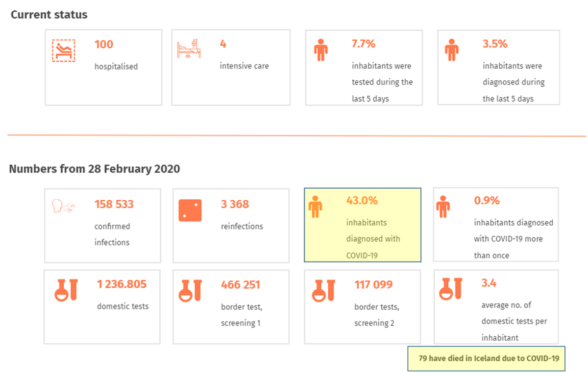Image resolution: width=588 pixels, height=374 pixels.
Task: Click the Current status heading
Action: (x=49, y=15)
